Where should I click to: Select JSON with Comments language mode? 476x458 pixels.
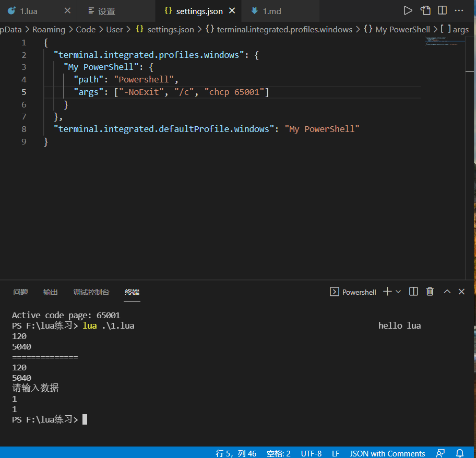[x=387, y=453]
